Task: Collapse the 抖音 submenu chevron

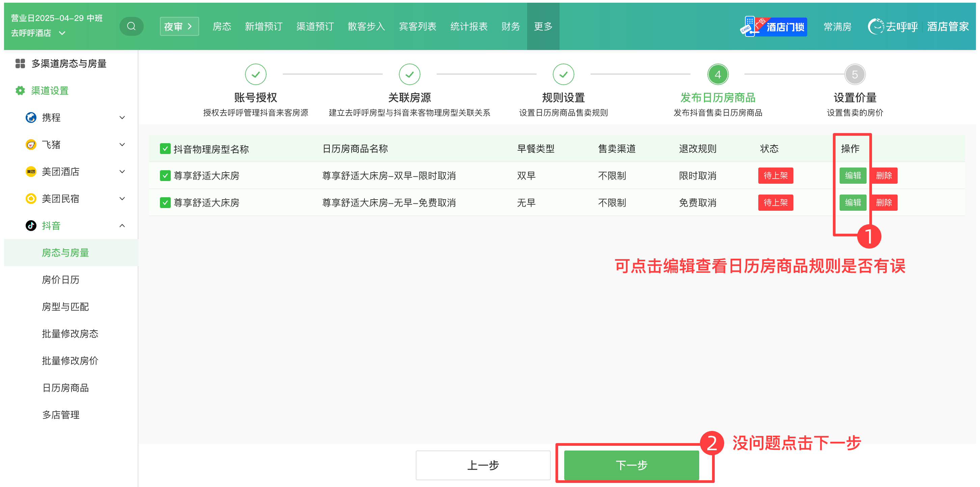Action: [x=122, y=225]
